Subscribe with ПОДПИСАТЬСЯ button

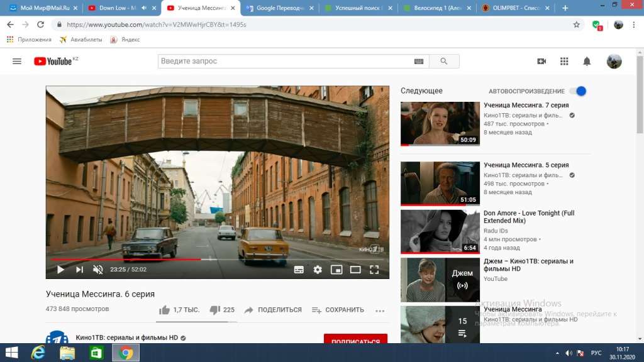pyautogui.click(x=356, y=339)
